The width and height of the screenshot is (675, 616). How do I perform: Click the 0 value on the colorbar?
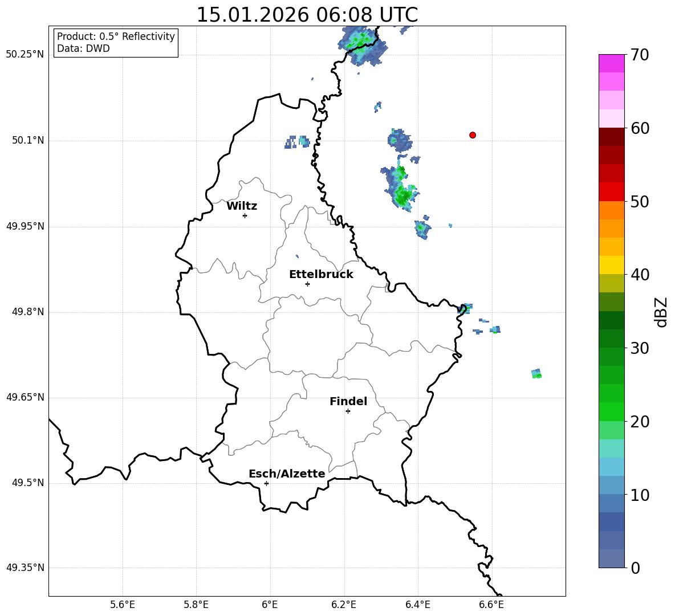(636, 568)
